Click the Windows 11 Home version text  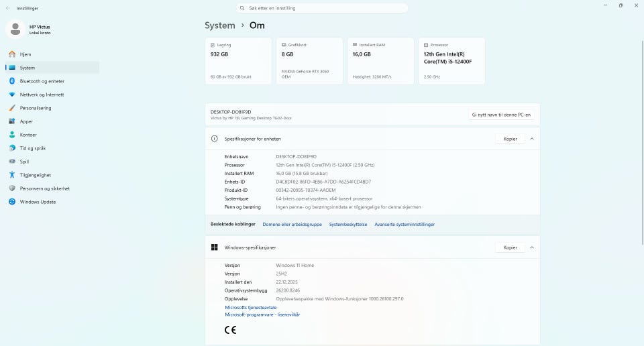pos(295,265)
